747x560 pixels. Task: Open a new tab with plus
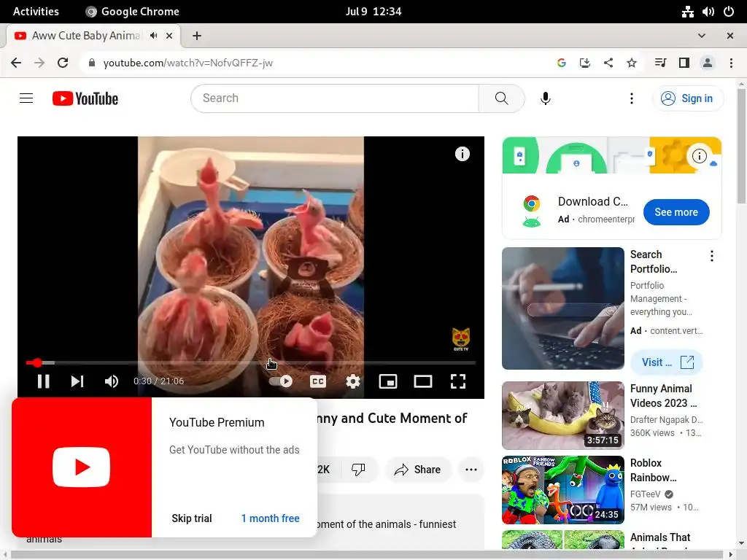click(x=197, y=36)
